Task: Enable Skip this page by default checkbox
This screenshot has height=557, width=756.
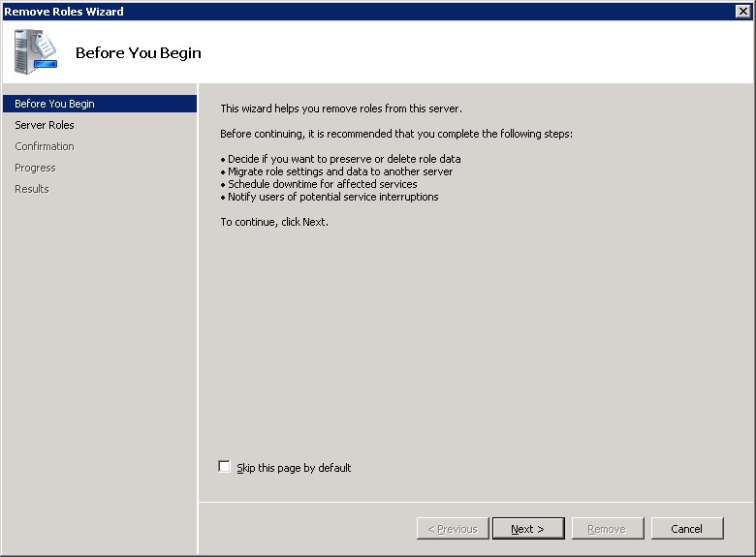Action: coord(224,466)
